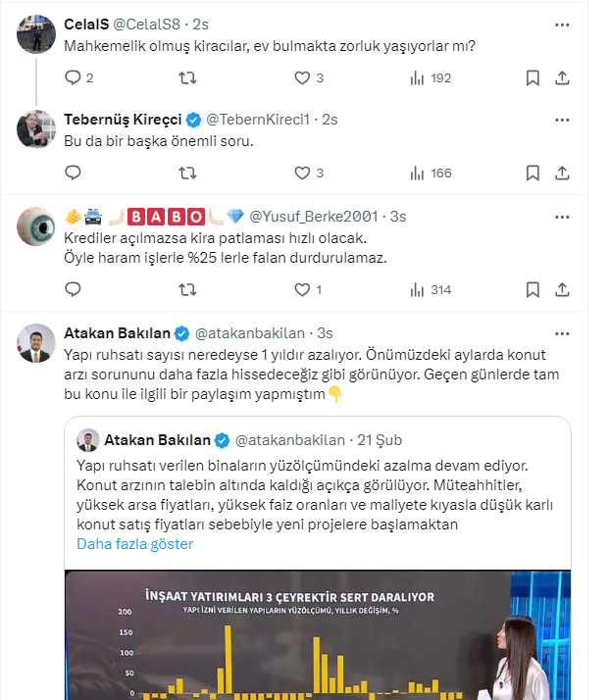This screenshot has height=700, width=609.
Task: Share Yusuf_Berke2001's tweet
Action: tap(562, 289)
